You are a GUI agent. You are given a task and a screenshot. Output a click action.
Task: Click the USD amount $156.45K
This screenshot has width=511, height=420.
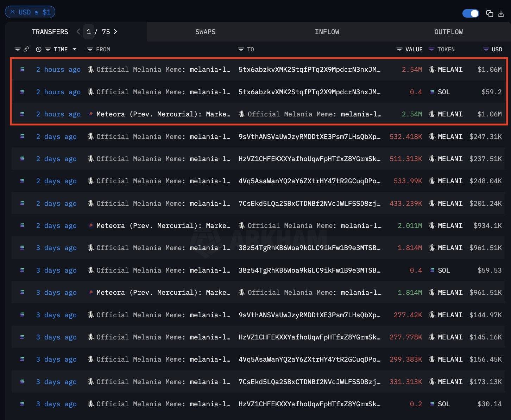pyautogui.click(x=486, y=359)
